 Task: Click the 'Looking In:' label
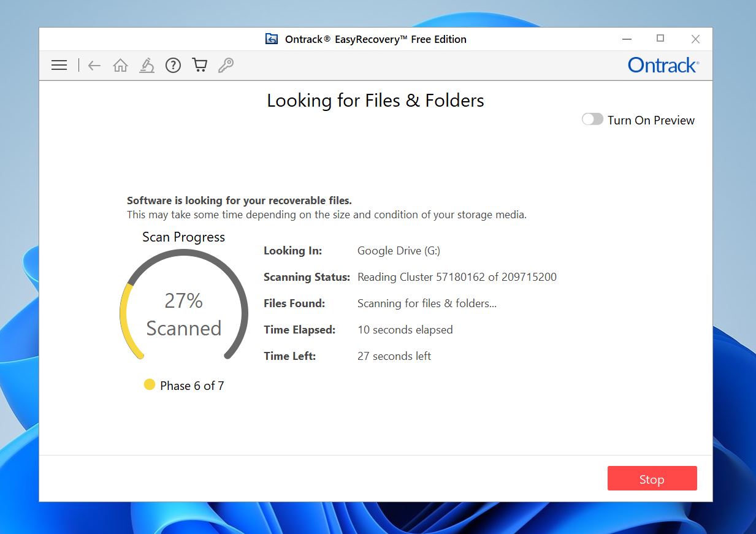(292, 250)
